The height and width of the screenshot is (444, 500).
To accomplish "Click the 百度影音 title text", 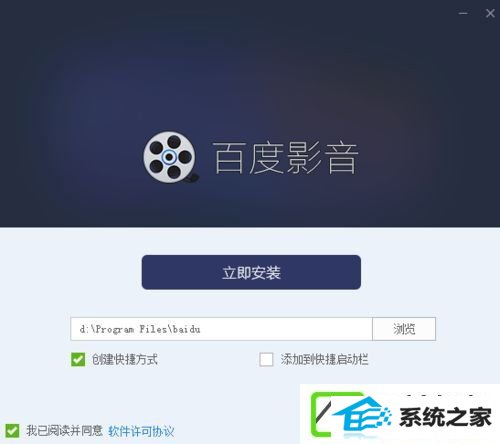I will [285, 158].
